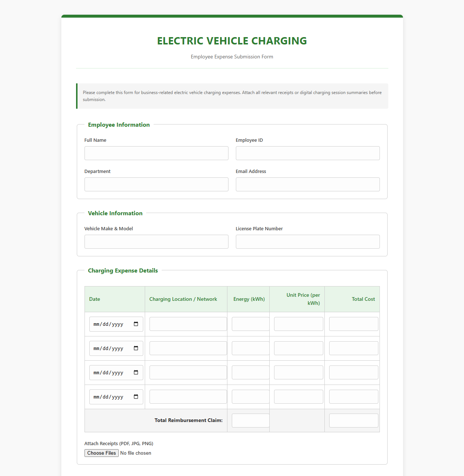The width and height of the screenshot is (464, 476).
Task: Focus first row Charging Location input
Action: pyautogui.click(x=188, y=324)
